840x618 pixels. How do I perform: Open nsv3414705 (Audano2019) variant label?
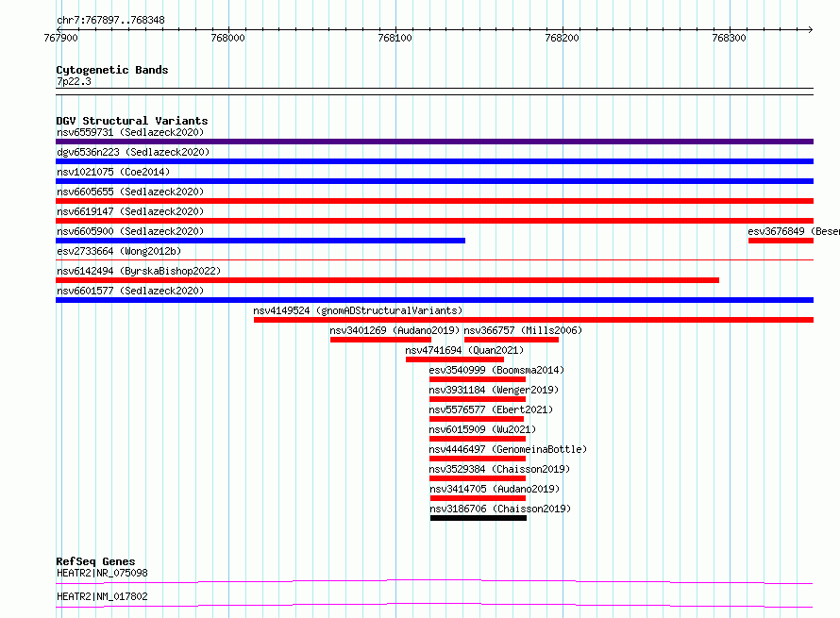pyautogui.click(x=495, y=489)
